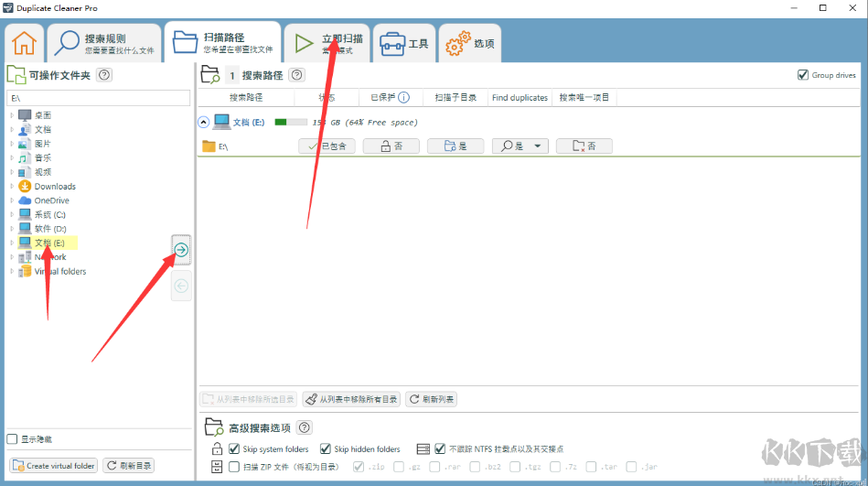Click the 系统 (C:) drive icon
Viewport: 868px width, 486px height.
(x=25, y=214)
